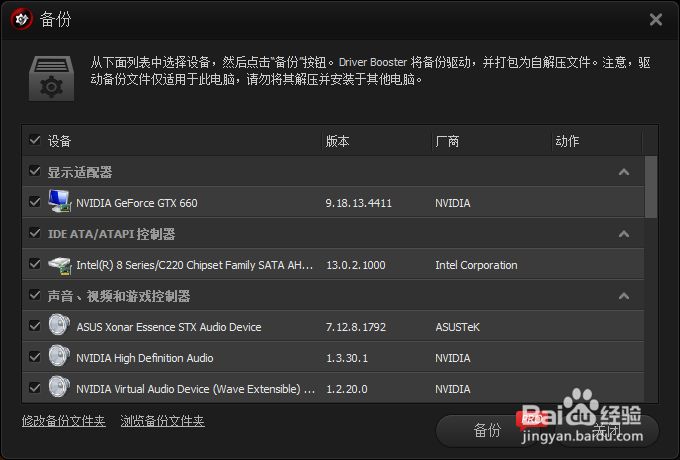Click version 1.3.30.1
Image resolution: width=680 pixels, height=460 pixels.
tap(347, 358)
